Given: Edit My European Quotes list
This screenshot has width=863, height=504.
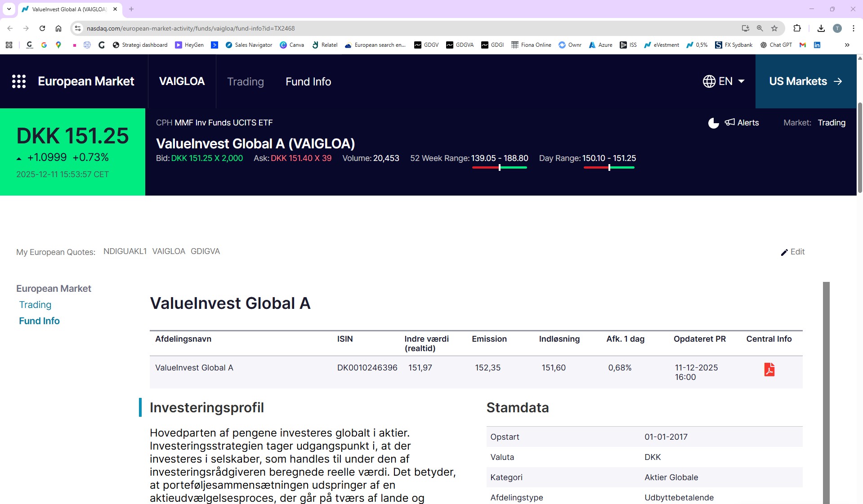Looking at the screenshot, I should click(792, 252).
